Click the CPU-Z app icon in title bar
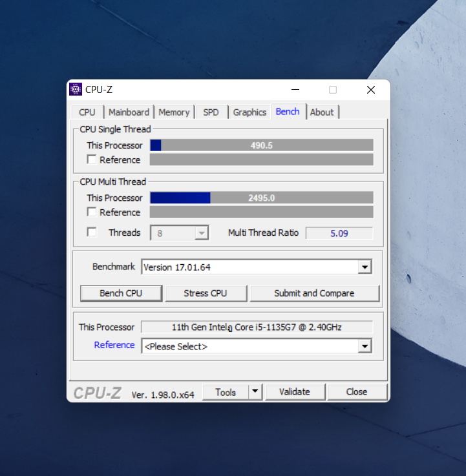 (x=76, y=89)
